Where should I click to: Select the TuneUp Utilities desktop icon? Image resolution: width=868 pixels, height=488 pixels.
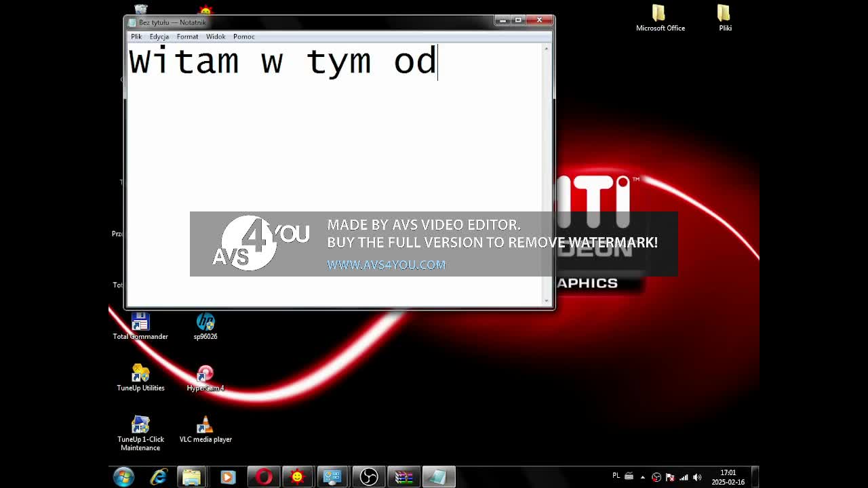[140, 378]
